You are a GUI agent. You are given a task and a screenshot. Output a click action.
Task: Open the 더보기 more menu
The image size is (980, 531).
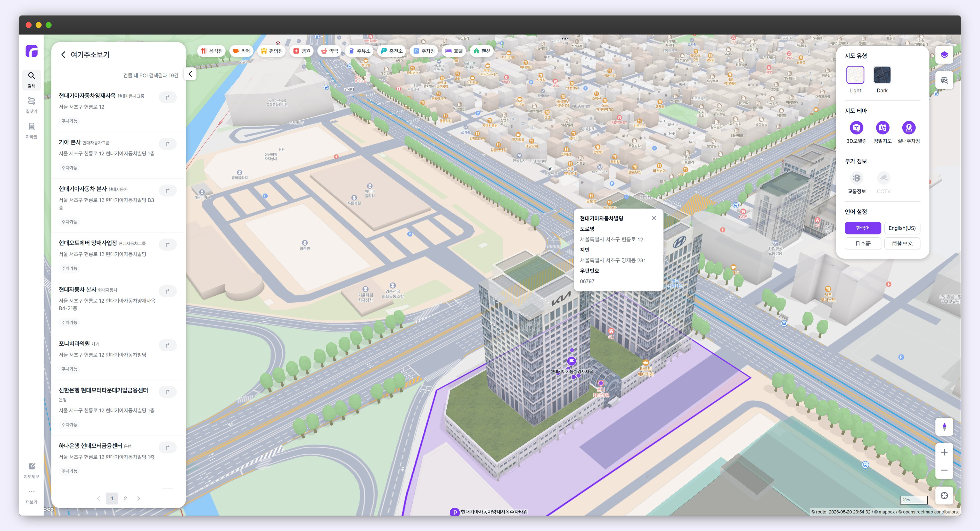click(31, 496)
